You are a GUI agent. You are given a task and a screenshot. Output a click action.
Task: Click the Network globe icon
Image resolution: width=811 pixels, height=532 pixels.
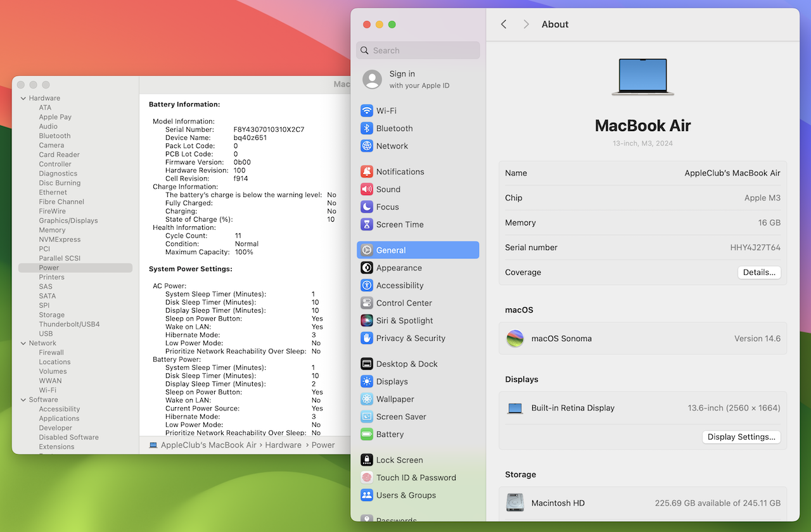367,146
